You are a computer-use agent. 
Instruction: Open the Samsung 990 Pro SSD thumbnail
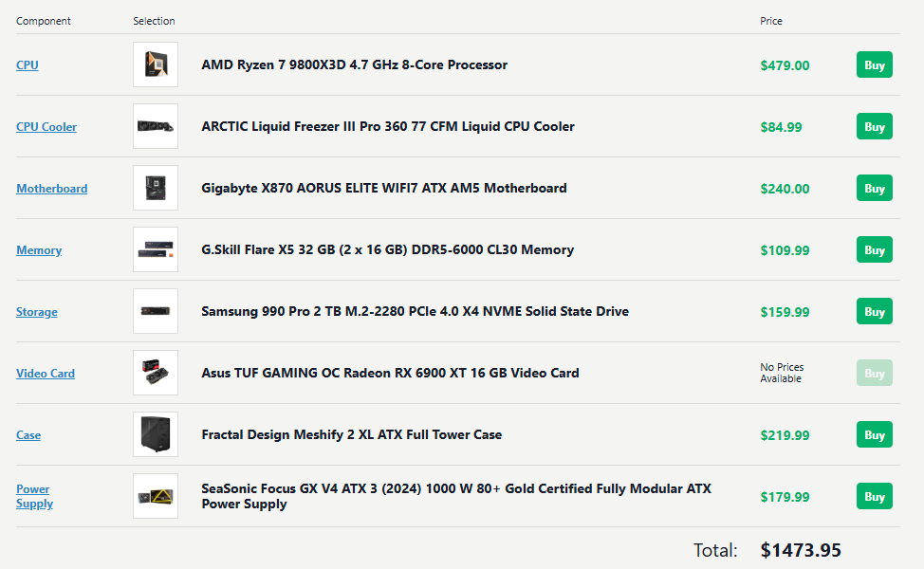[x=156, y=311]
